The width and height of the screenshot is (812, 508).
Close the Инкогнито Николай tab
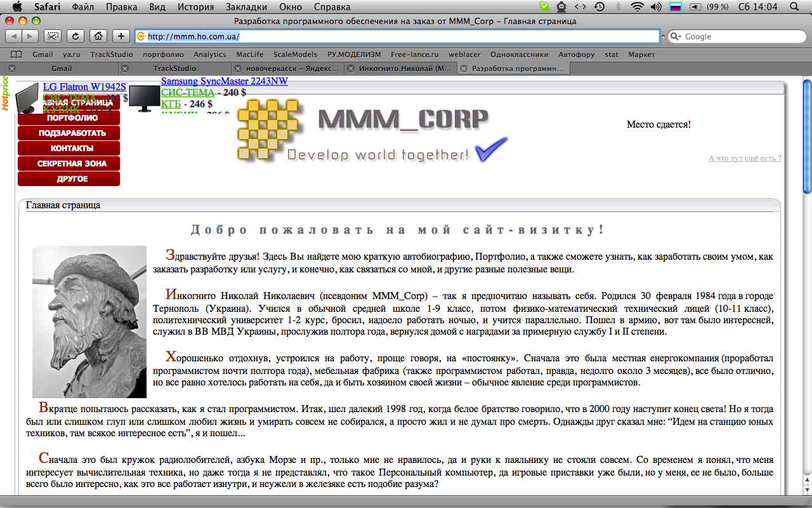coord(351,69)
